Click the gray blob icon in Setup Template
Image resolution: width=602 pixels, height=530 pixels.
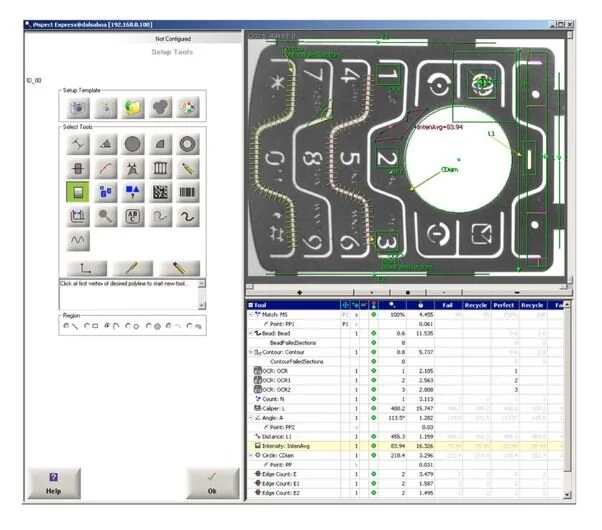pyautogui.click(x=160, y=107)
